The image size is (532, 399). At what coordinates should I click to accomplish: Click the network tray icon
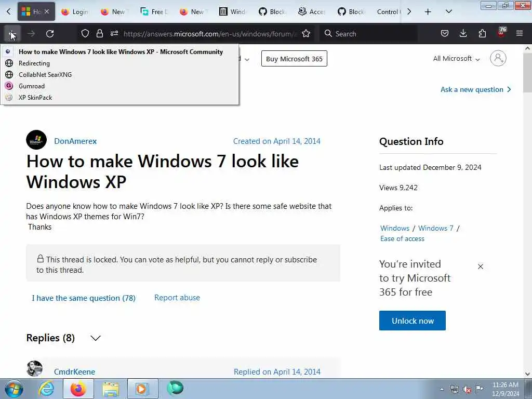tap(454, 389)
